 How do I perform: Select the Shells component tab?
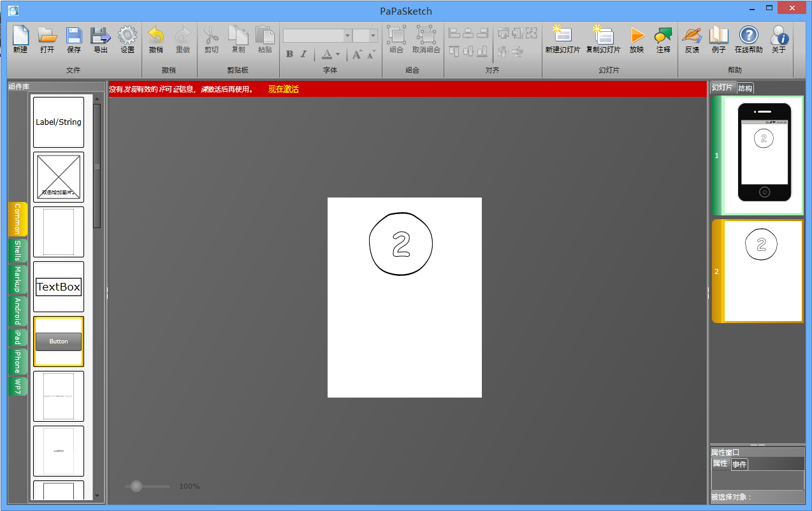(18, 250)
